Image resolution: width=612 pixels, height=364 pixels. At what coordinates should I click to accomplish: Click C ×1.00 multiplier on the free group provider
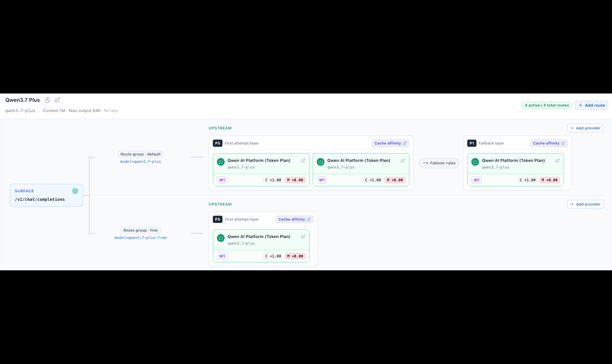(273, 256)
